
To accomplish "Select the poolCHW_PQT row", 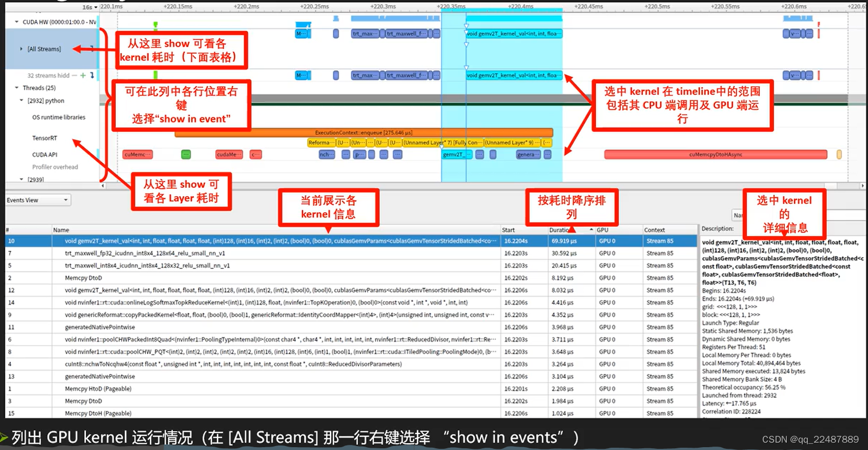I will tap(351, 352).
